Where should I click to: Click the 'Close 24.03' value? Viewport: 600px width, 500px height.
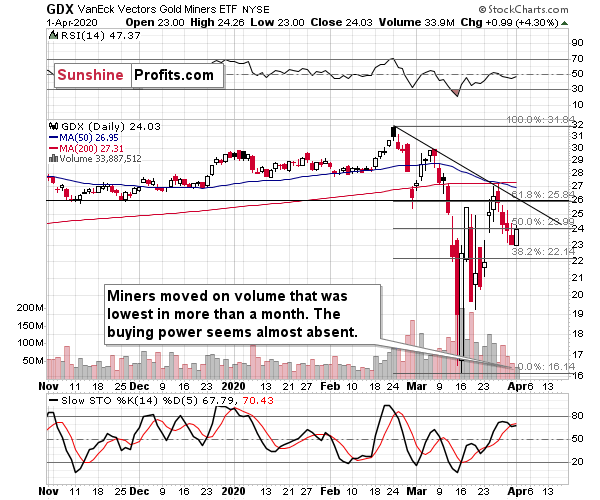[341, 23]
